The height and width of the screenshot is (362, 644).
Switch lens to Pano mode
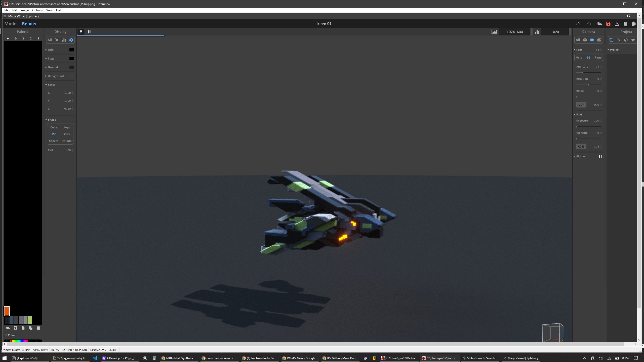tap(598, 58)
